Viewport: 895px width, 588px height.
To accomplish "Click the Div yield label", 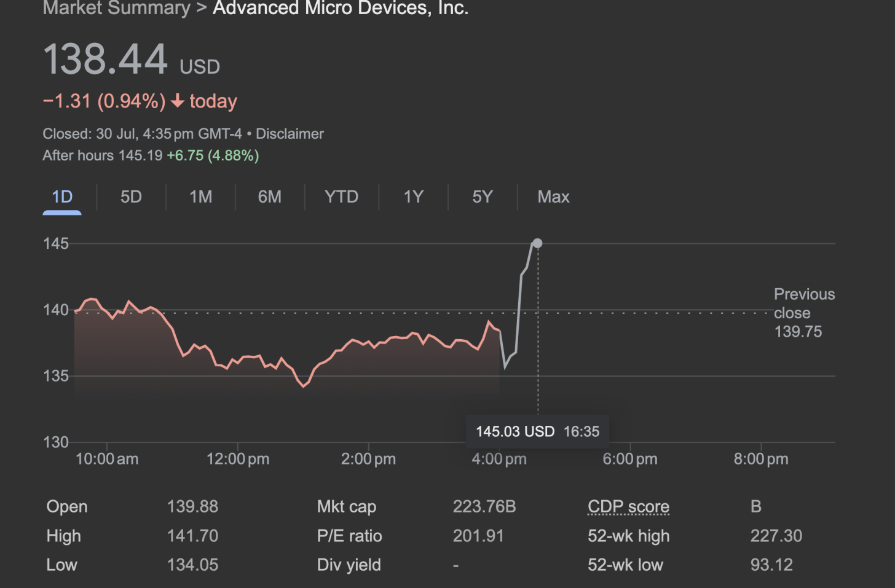I will [349, 565].
